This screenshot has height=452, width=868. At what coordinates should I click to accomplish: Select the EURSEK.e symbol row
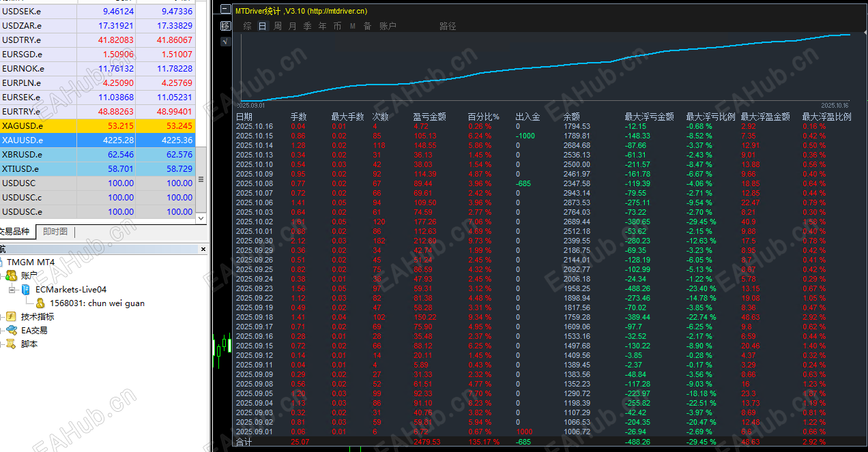click(x=98, y=97)
